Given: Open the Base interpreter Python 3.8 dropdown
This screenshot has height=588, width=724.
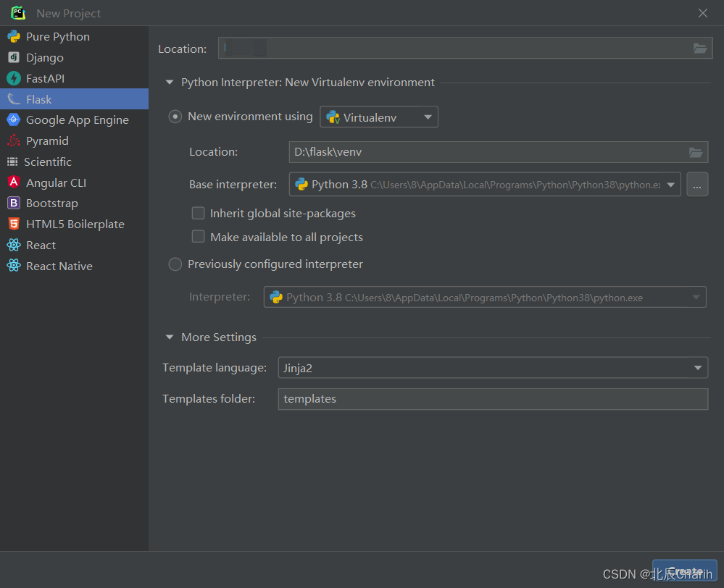Looking at the screenshot, I should pyautogui.click(x=485, y=184).
